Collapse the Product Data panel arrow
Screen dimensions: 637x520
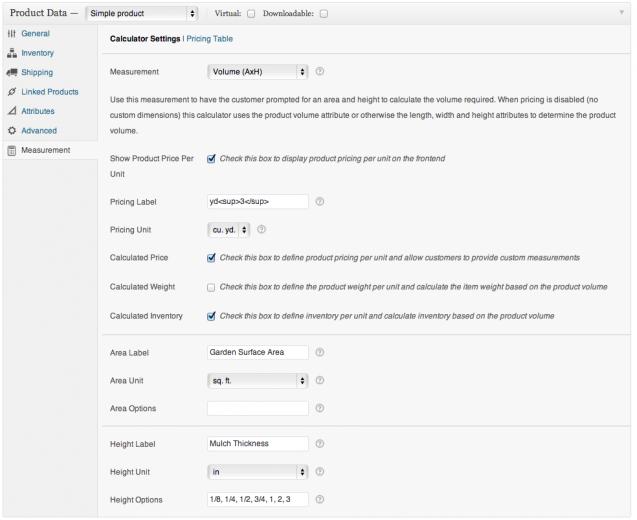click(621, 13)
